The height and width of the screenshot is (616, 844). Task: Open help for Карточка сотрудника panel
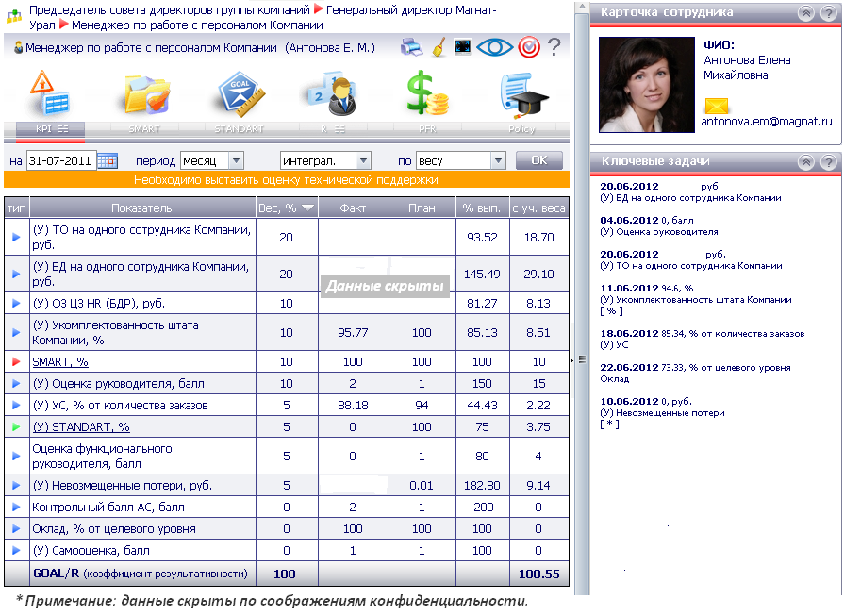click(828, 13)
